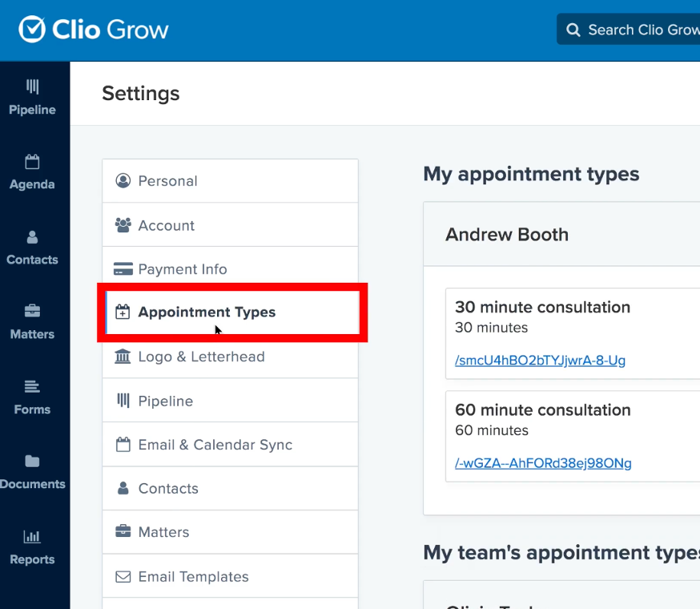Go to Agenda in the sidebar
The image size is (700, 609).
[x=32, y=172]
